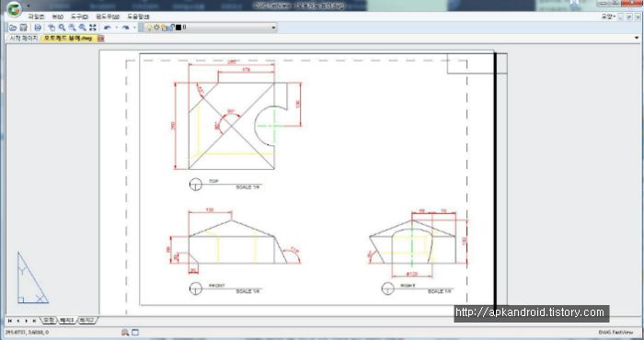This screenshot has width=644, height=340.
Task: Click the Zoom Extents four-arrow icon
Action: tap(93, 28)
